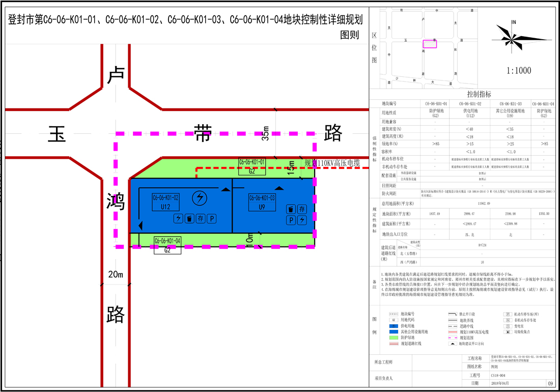The height and width of the screenshot is (392, 560).
Task: Click the C6-06-K01-02 U12 plot label box
Action: (166, 202)
